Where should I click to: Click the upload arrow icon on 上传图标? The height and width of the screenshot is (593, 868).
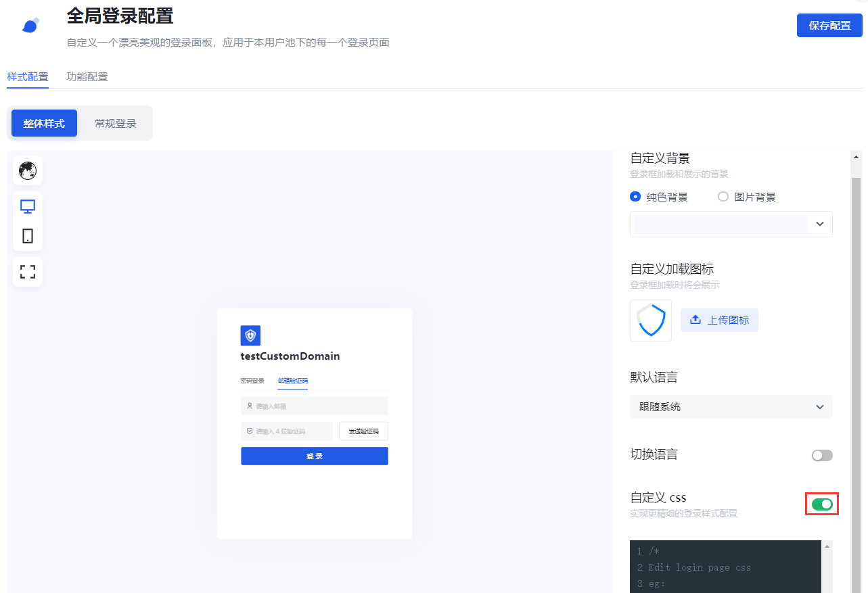tap(695, 321)
